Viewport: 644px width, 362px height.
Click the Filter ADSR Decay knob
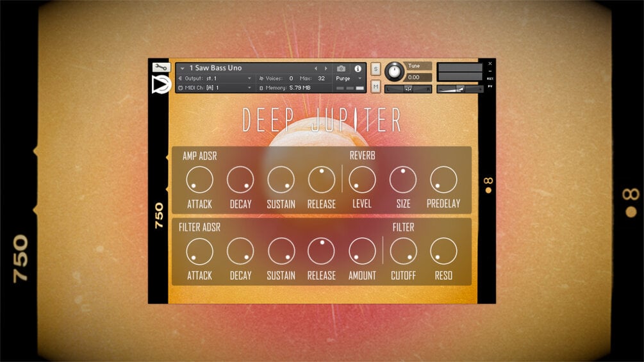click(240, 251)
